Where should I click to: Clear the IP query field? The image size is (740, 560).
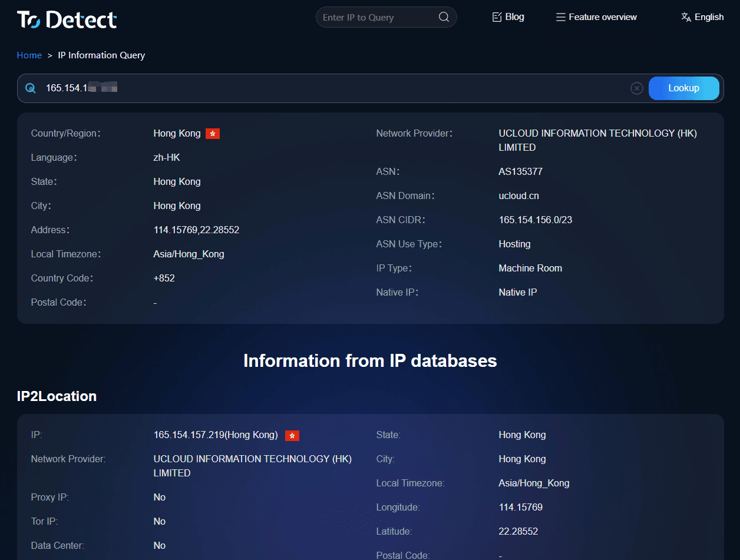(x=637, y=88)
